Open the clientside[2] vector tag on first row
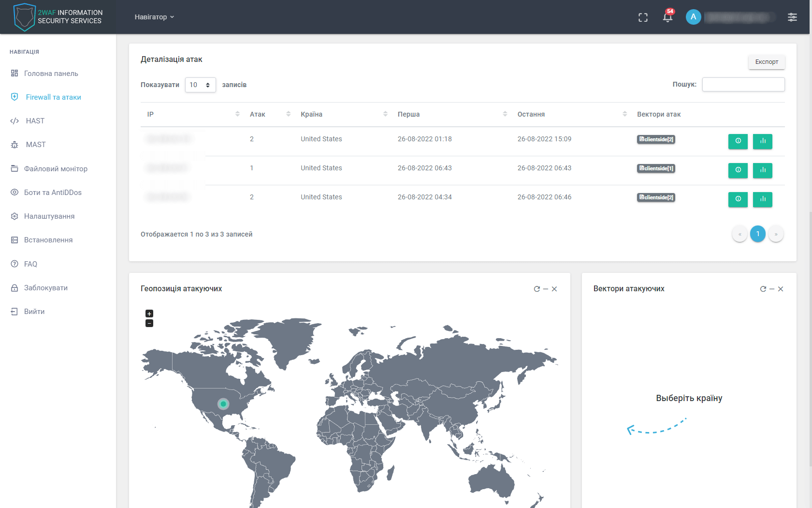The width and height of the screenshot is (812, 508). (655, 139)
